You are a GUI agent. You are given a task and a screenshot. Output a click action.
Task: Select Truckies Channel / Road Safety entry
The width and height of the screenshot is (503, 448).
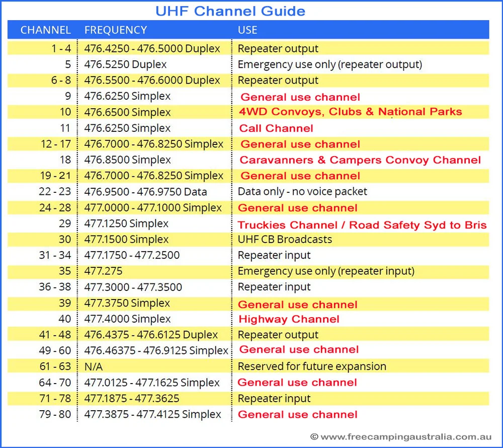pos(362,225)
